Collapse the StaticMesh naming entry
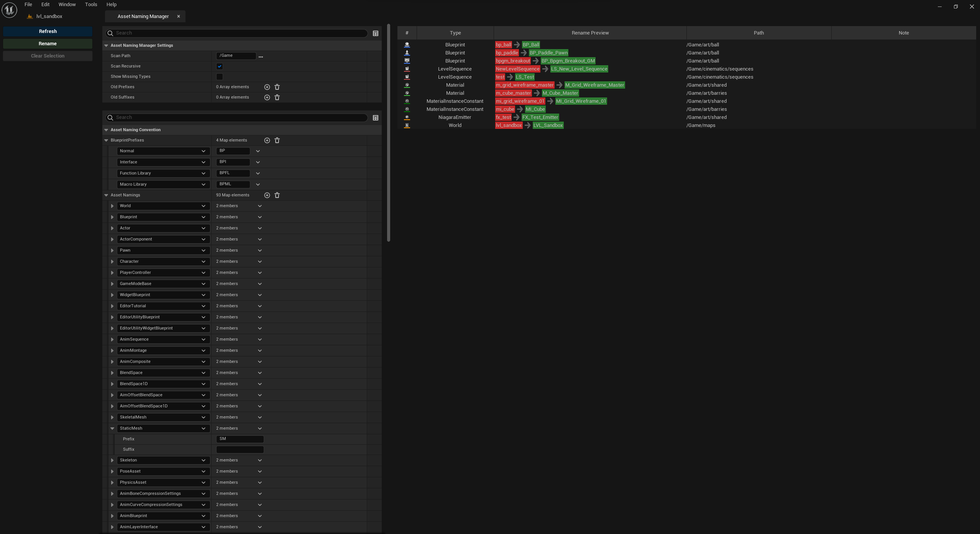 [112, 429]
